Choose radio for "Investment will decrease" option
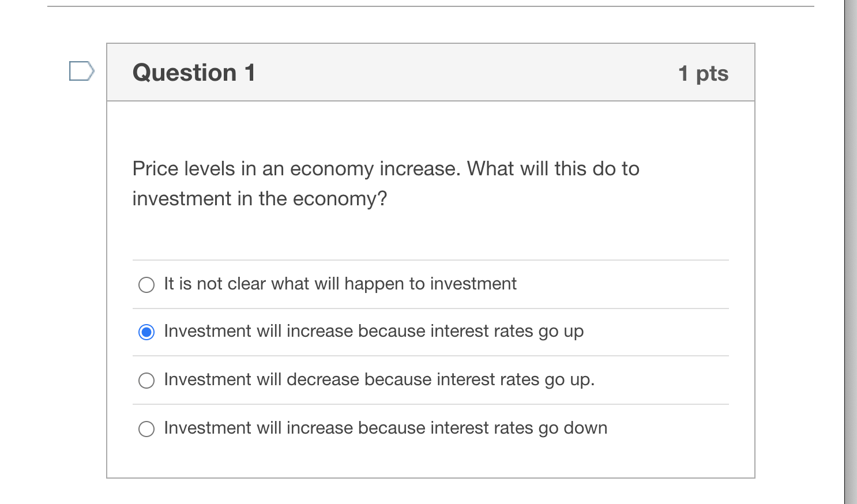Screen dimensions: 857x504 click(x=146, y=381)
